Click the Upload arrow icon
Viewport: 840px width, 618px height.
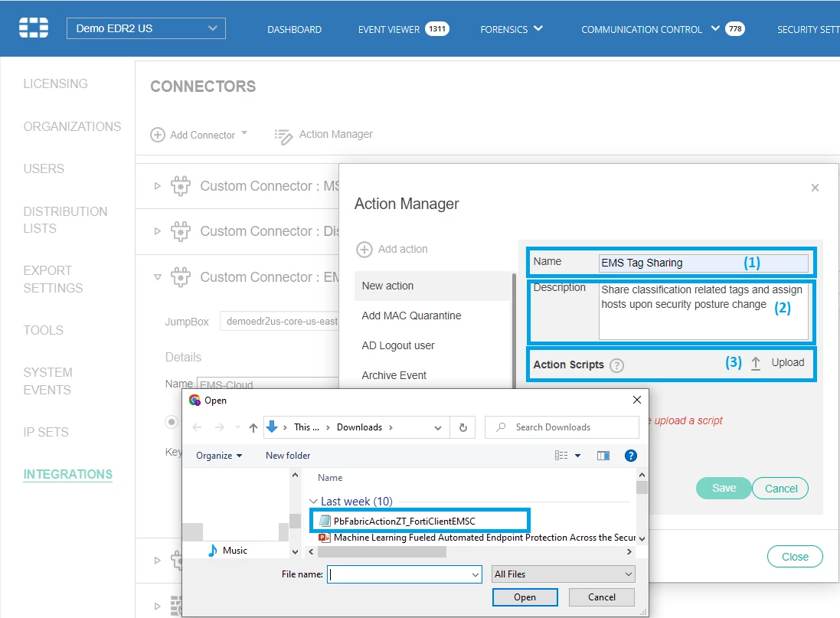755,363
